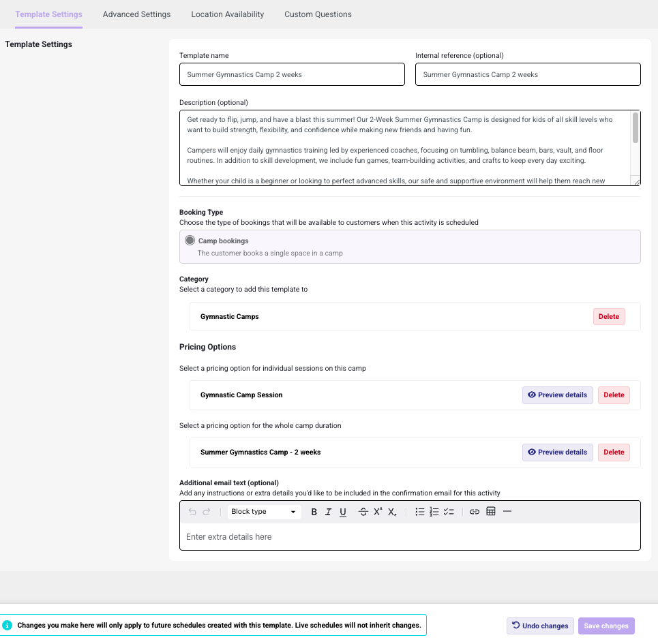The image size is (658, 644).
Task: Apply strikethrough formatting
Action: (363, 512)
